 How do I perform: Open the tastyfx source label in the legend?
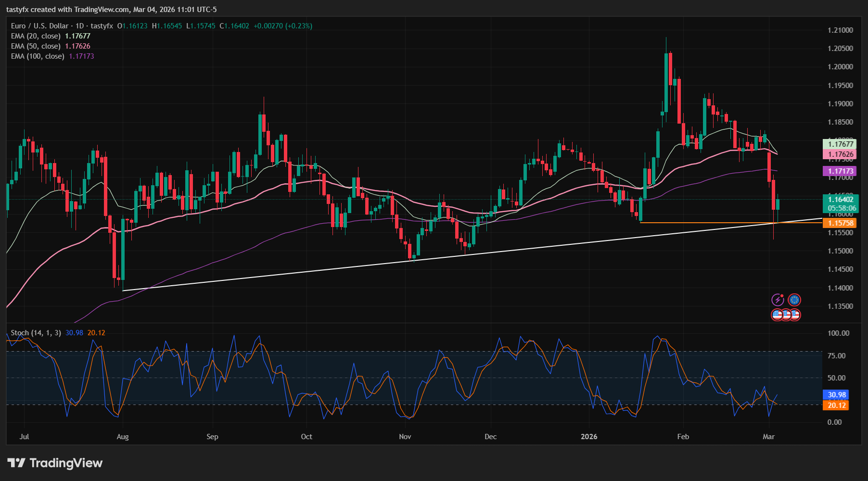coord(101,26)
